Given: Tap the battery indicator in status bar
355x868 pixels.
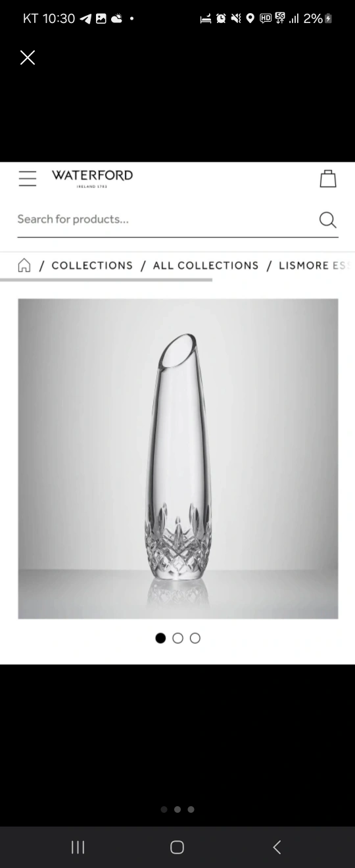Looking at the screenshot, I should [x=329, y=18].
